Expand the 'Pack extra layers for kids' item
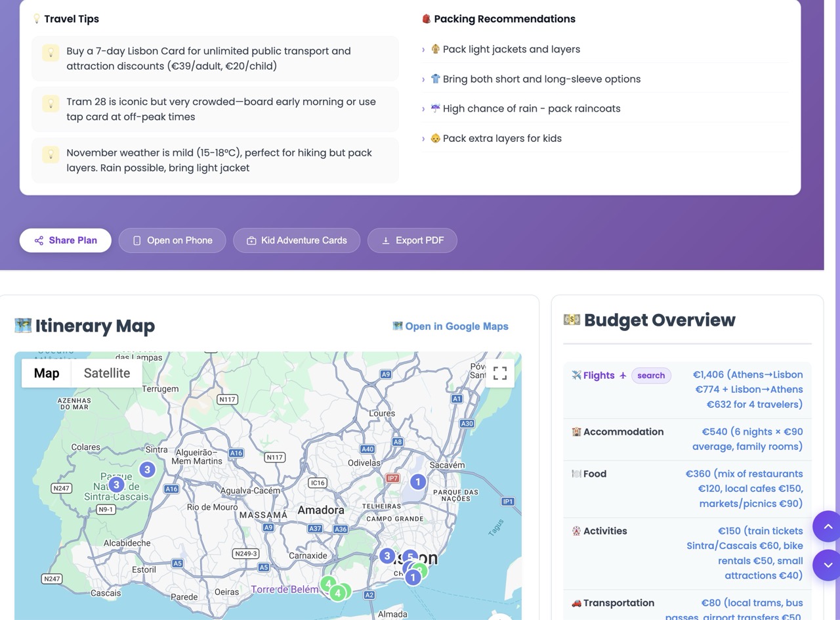Image resolution: width=840 pixels, height=620 pixels. (605, 139)
